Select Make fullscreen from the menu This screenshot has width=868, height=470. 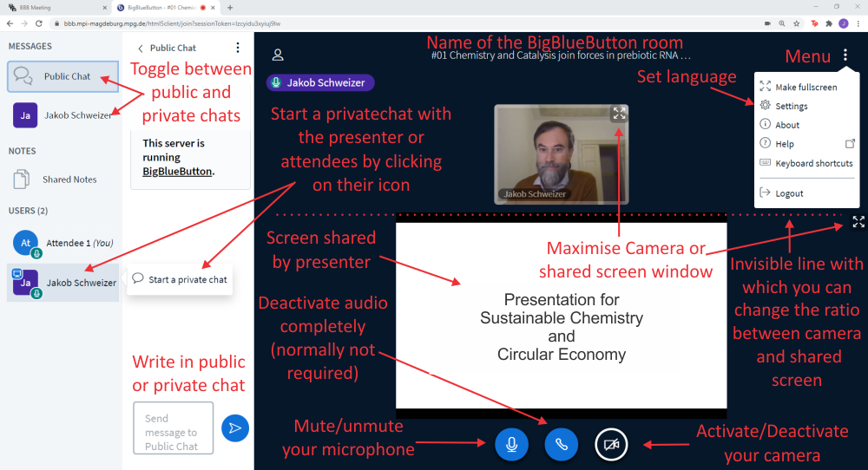(x=806, y=87)
